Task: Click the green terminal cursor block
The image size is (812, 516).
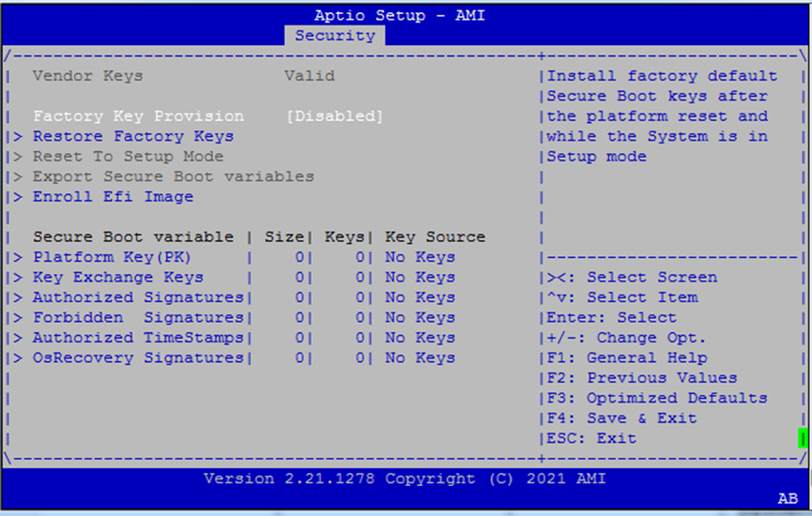Action: coord(803,438)
